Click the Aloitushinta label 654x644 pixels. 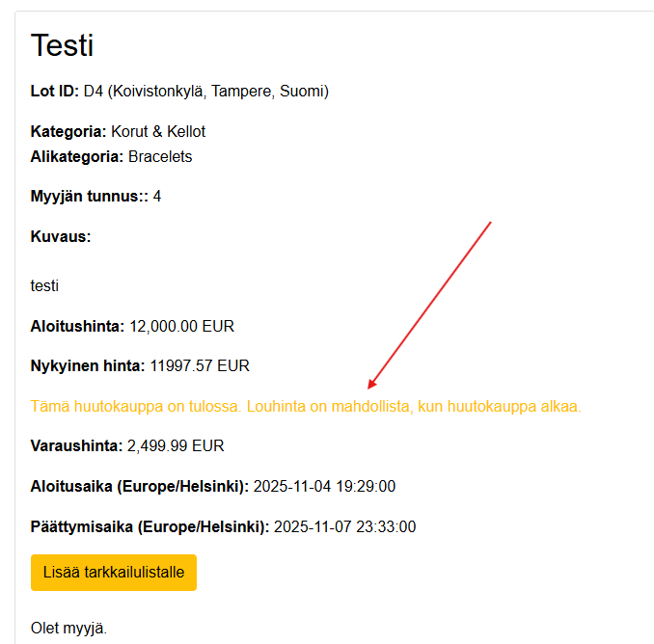click(77, 326)
